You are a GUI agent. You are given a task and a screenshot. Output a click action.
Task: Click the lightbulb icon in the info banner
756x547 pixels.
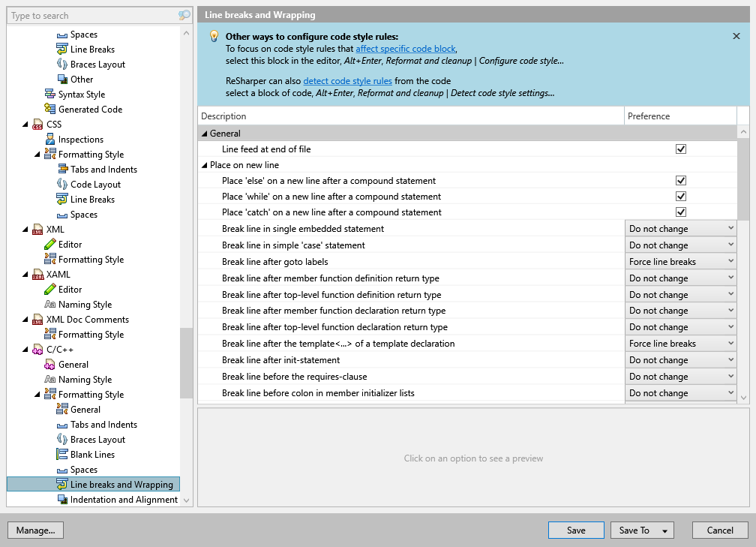[212, 37]
